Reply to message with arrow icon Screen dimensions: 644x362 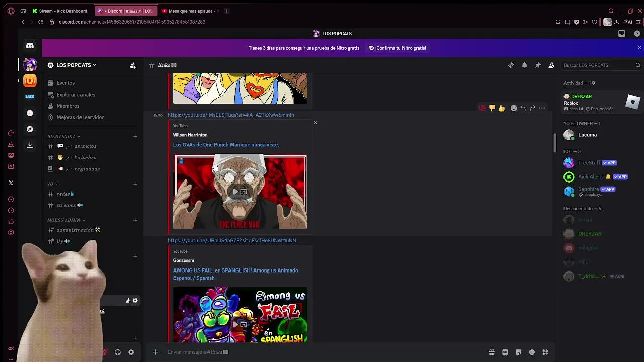pos(523,108)
